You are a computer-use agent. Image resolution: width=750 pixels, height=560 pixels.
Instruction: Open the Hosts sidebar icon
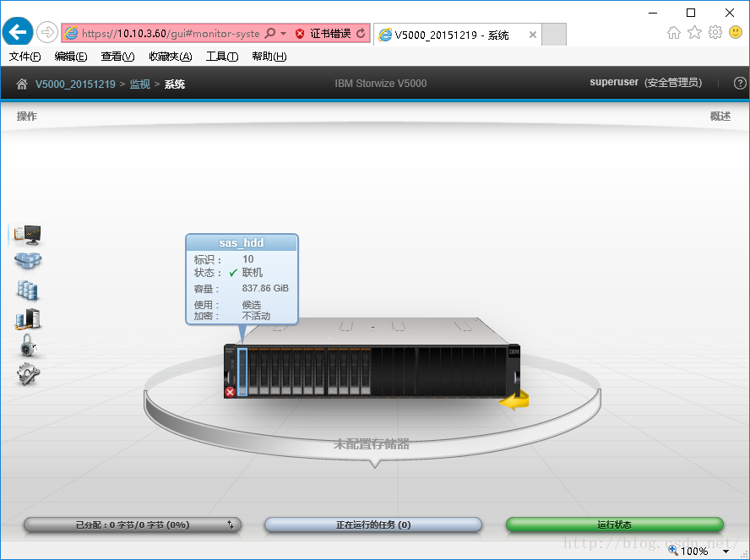click(28, 318)
